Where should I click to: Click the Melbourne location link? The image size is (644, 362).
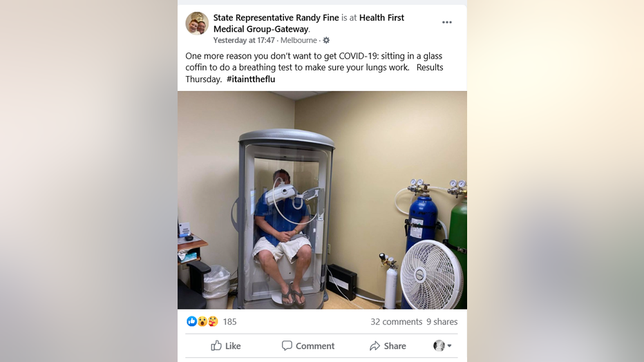pos(299,40)
